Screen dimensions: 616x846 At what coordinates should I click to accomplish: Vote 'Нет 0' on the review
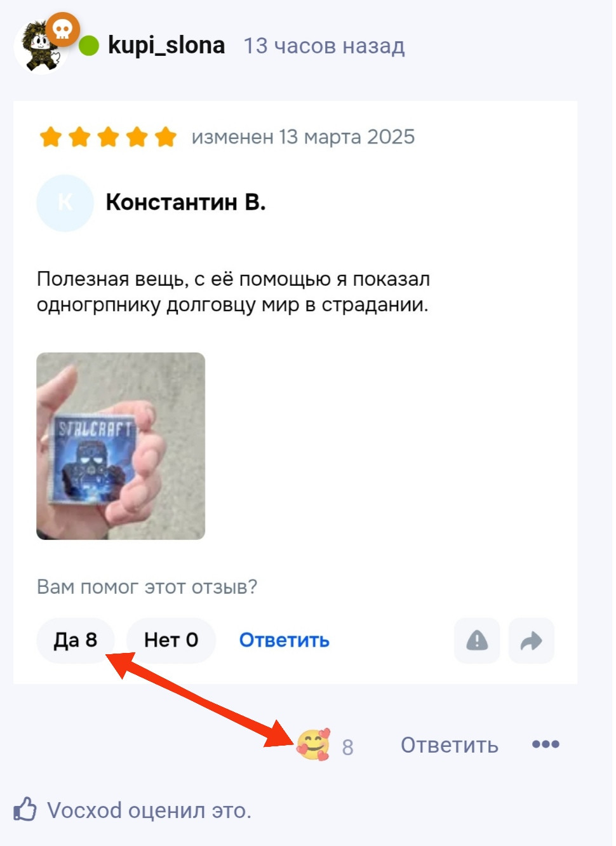coord(171,640)
